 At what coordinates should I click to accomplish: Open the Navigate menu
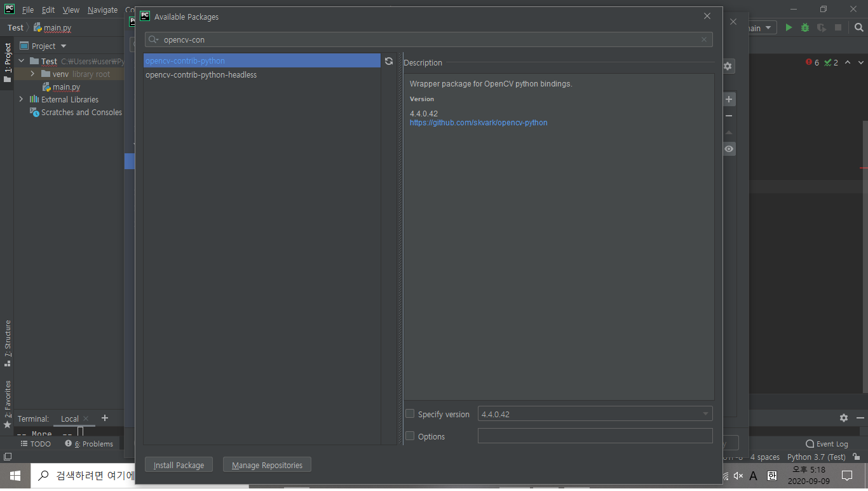[102, 10]
